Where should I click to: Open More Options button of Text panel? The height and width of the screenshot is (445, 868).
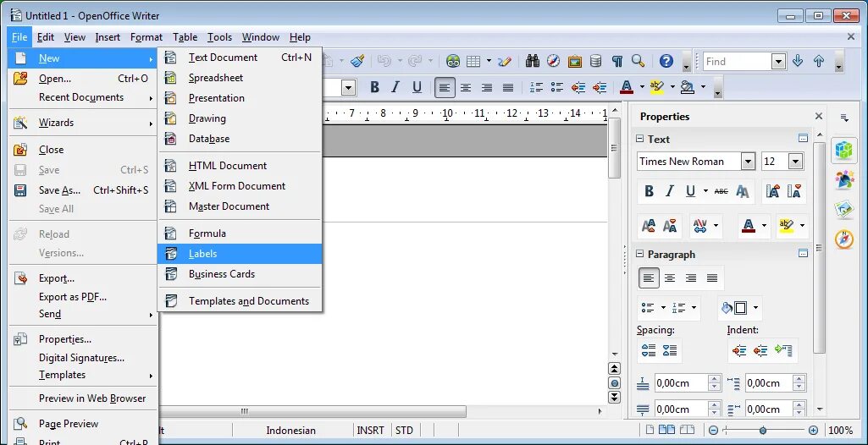(x=803, y=138)
